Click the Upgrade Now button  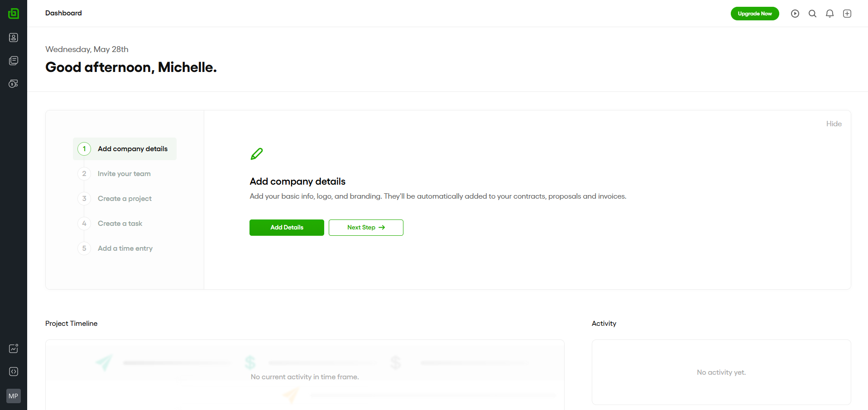click(x=755, y=14)
